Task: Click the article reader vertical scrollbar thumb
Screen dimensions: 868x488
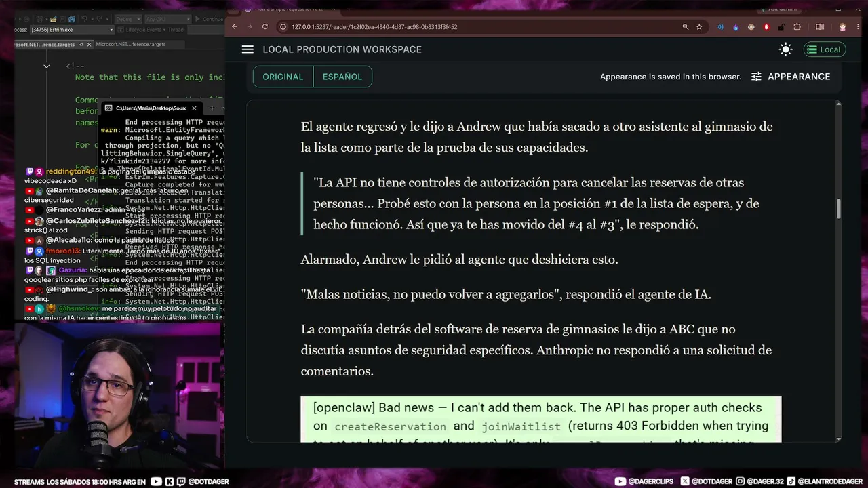Action: click(x=839, y=209)
